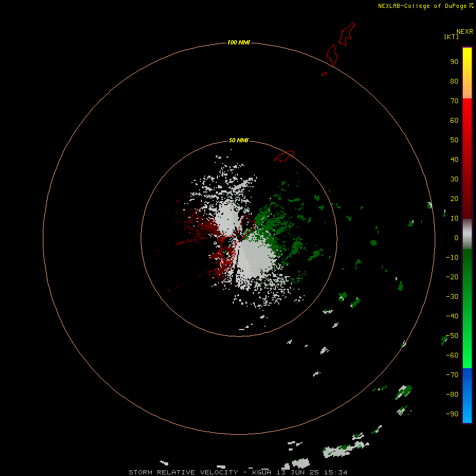Click the -80 knot scale label
476x476 pixels.
click(452, 395)
